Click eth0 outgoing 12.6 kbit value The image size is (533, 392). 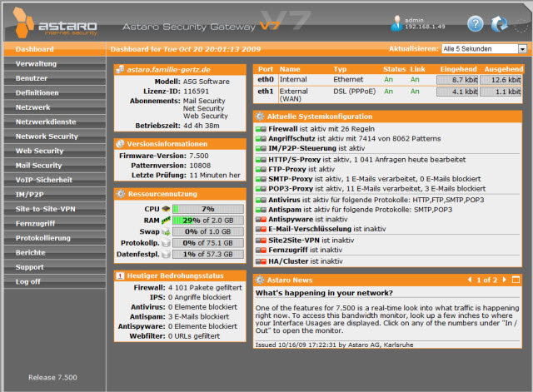tap(501, 80)
